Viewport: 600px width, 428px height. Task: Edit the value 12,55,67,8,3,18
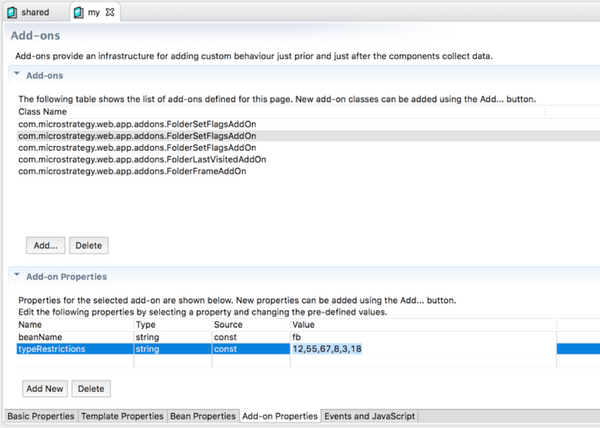327,349
